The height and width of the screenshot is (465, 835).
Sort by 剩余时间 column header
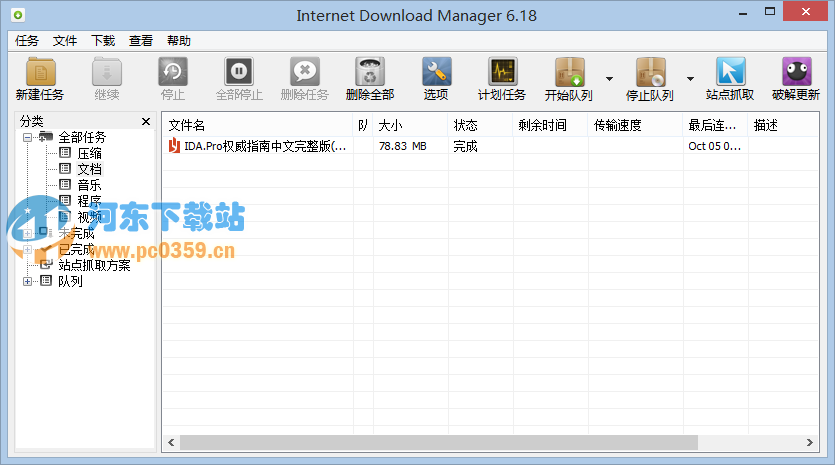[551, 125]
